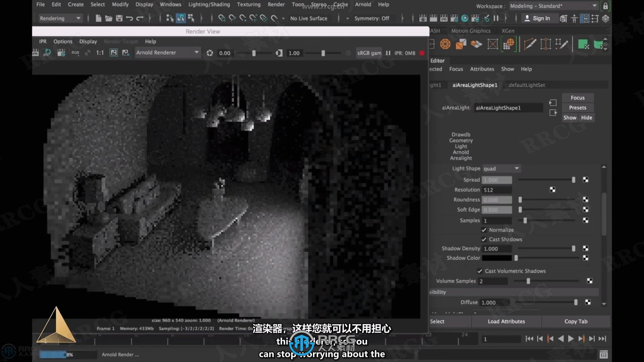
Task: Switch to the defaultLightSet tab
Action: tap(527, 85)
